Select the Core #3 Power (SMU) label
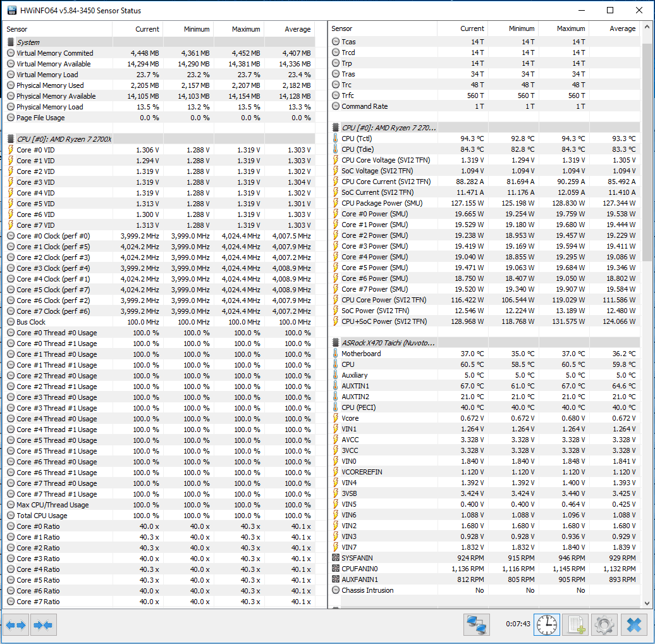The height and width of the screenshot is (644, 655). 375,246
